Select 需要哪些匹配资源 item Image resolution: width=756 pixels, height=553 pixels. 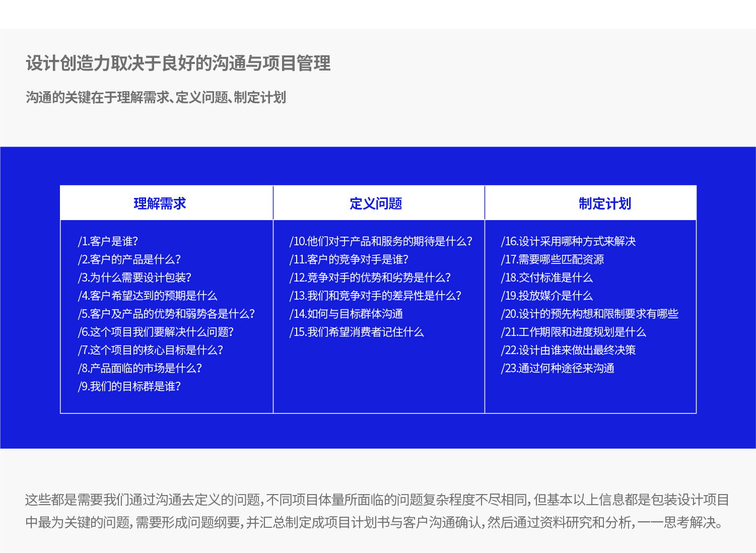coord(555,259)
